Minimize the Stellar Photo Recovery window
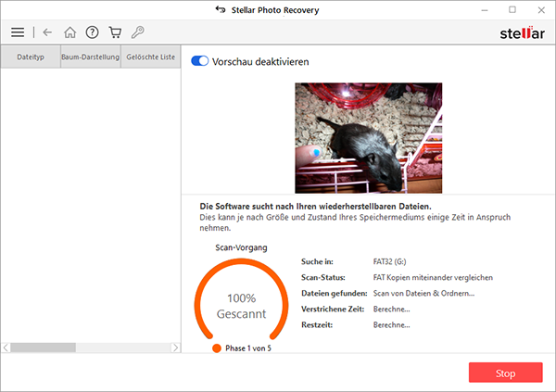The image size is (556, 392). tap(485, 10)
